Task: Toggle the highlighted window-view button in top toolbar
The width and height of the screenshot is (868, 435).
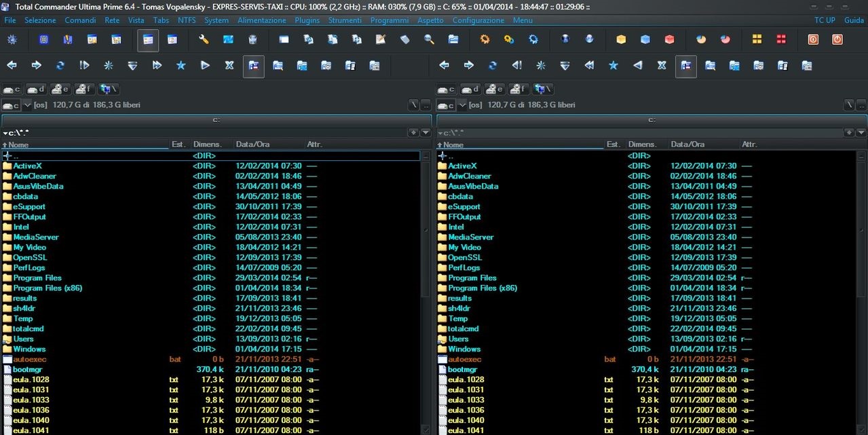Action: [x=148, y=40]
